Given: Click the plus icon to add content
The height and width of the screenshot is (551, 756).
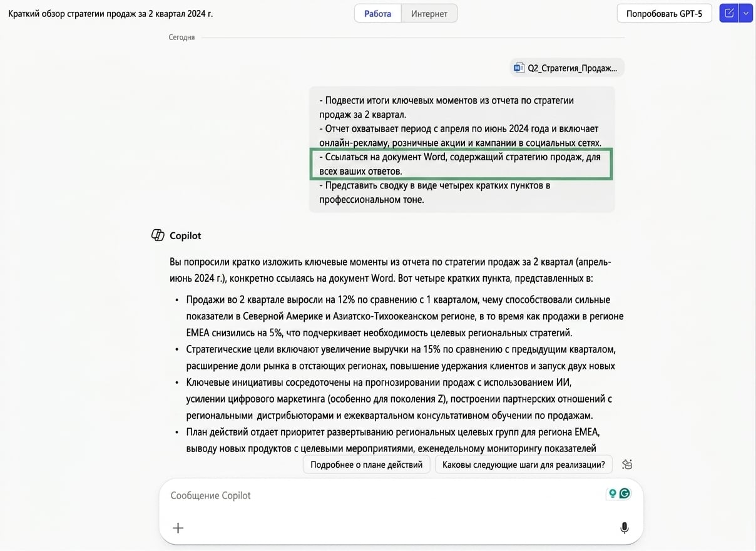Looking at the screenshot, I should (178, 528).
